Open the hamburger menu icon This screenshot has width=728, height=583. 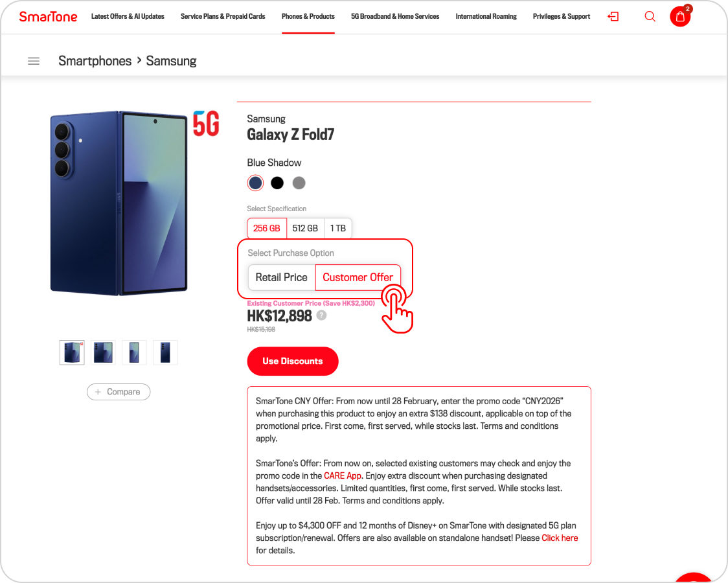pyautogui.click(x=34, y=61)
